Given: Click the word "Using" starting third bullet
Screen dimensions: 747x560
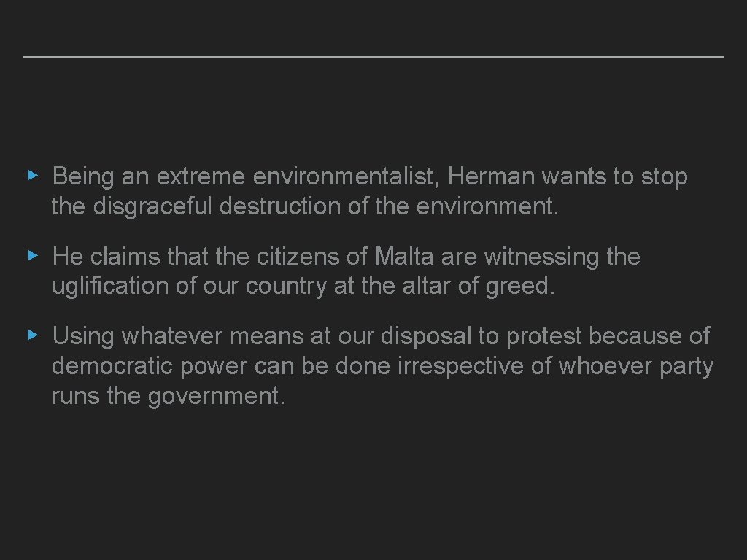Looking at the screenshot, I should pos(82,336).
